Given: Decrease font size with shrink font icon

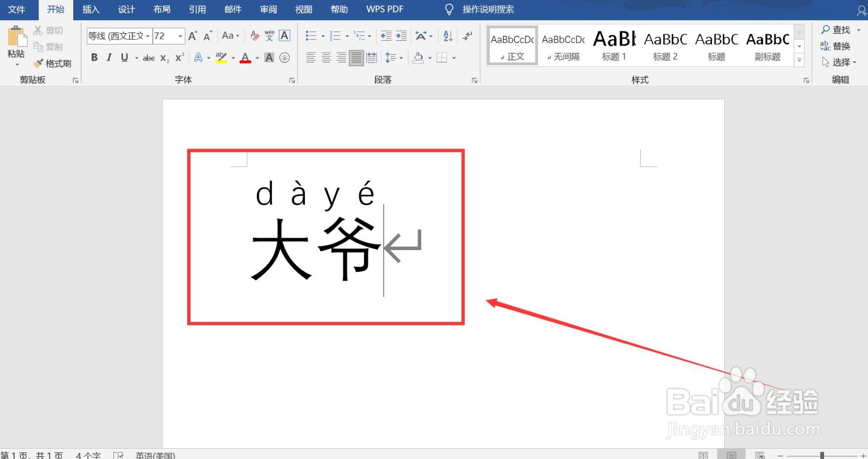Looking at the screenshot, I should pos(207,36).
